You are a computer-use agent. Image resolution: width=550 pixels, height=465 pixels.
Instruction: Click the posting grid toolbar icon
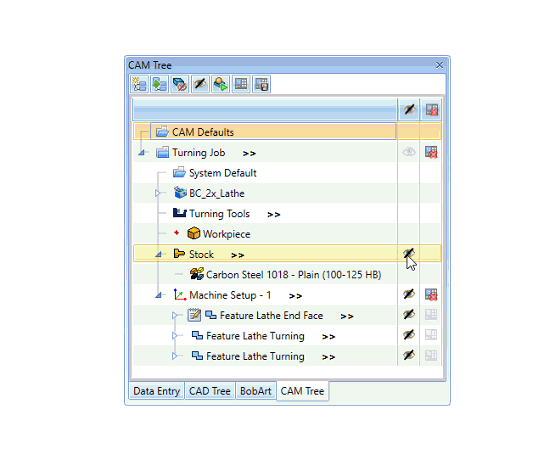point(241,84)
